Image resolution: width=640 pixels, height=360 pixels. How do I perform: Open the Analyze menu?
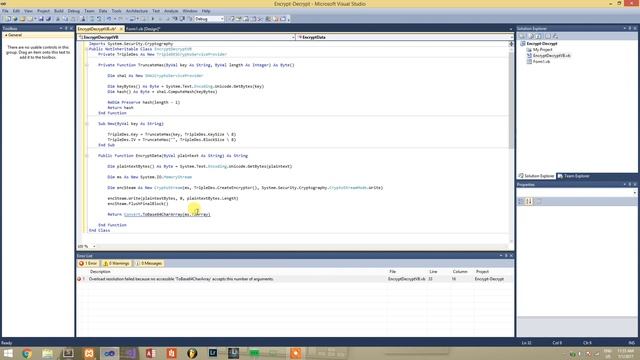[x=171, y=11]
